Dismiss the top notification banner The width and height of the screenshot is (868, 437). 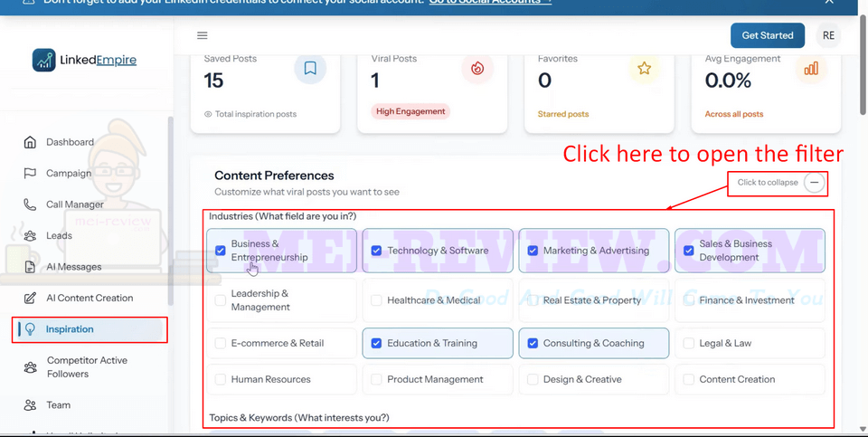tap(829, 2)
